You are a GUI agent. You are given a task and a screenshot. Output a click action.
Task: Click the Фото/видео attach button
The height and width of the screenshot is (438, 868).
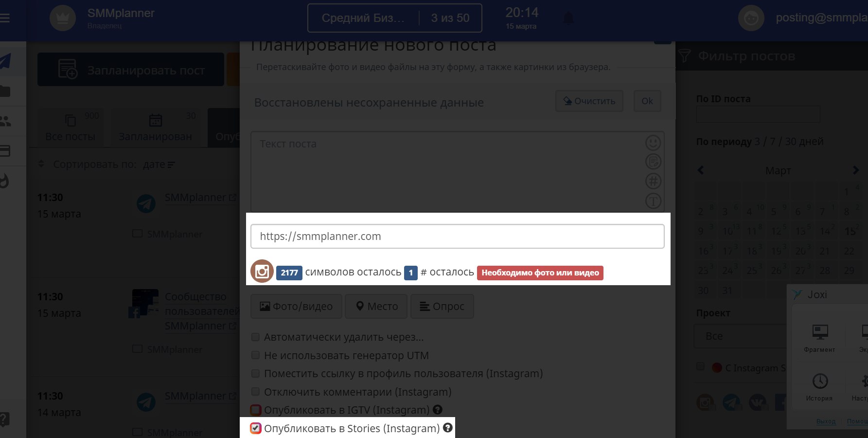pyautogui.click(x=297, y=306)
